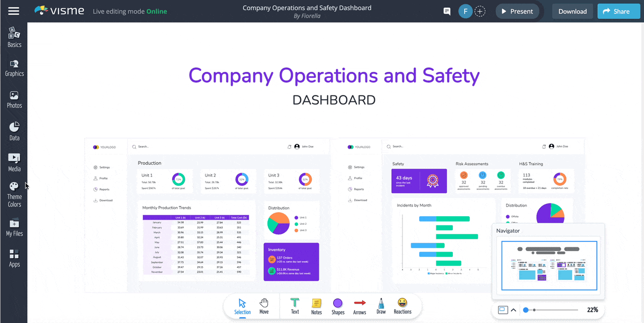Viewport: 644px width, 323px height.
Task: Choose the Notes sticky tool
Action: (317, 306)
